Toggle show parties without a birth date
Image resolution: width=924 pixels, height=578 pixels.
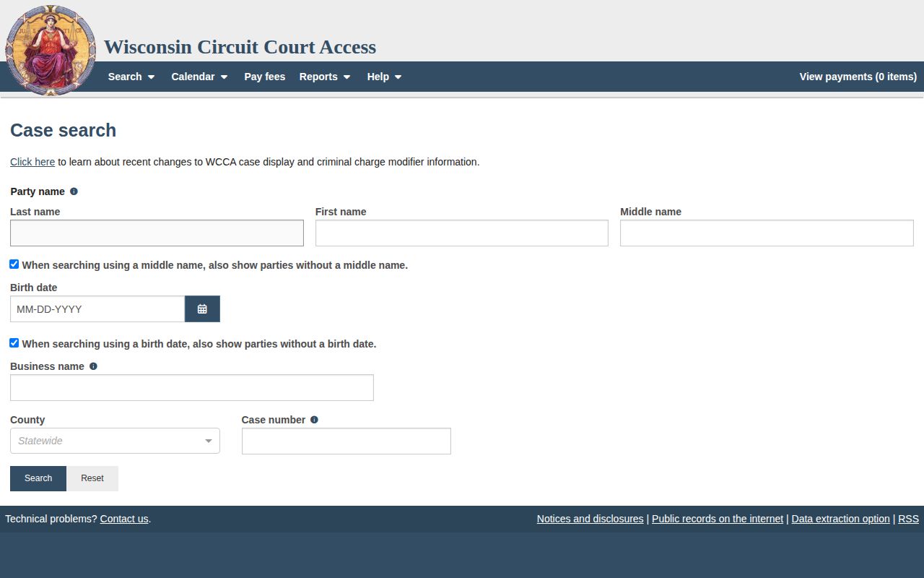14,343
